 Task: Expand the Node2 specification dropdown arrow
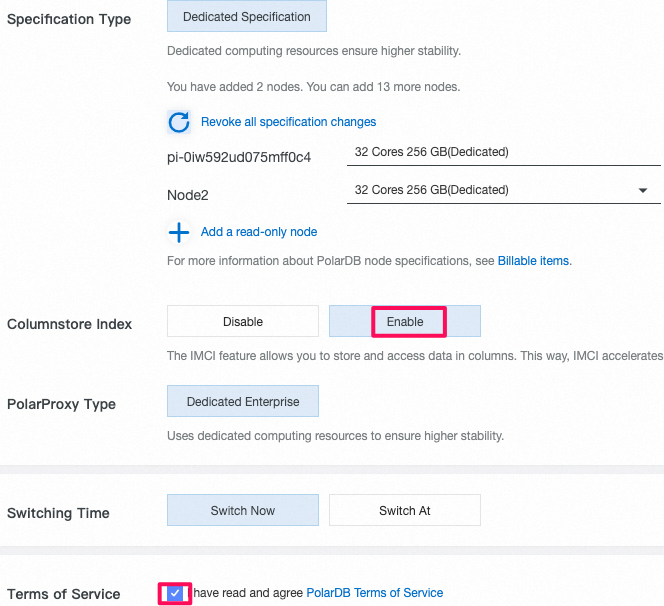[643, 191]
